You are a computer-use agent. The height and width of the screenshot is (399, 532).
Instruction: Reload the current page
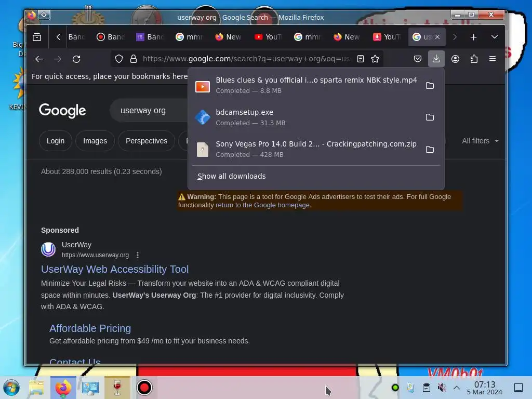click(x=76, y=59)
